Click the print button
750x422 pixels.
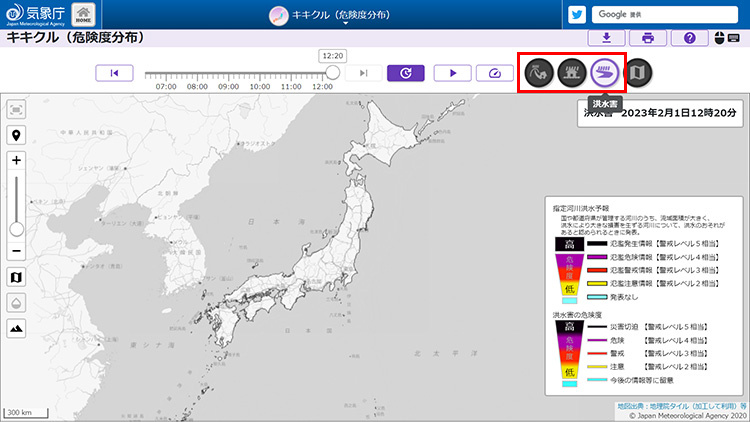click(x=648, y=38)
